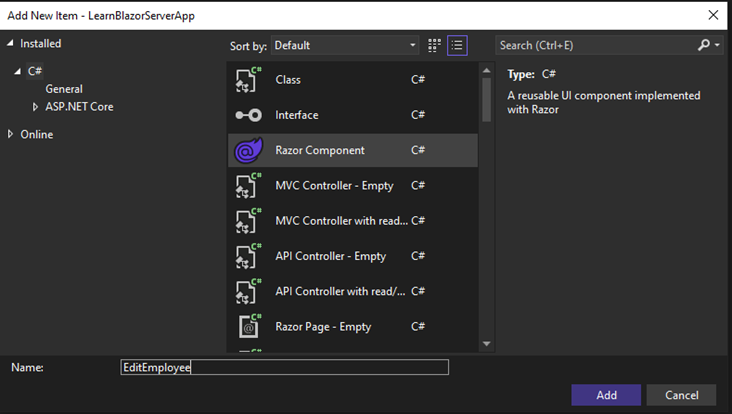Click in the Name input field
The width and height of the screenshot is (732, 414).
(x=284, y=367)
